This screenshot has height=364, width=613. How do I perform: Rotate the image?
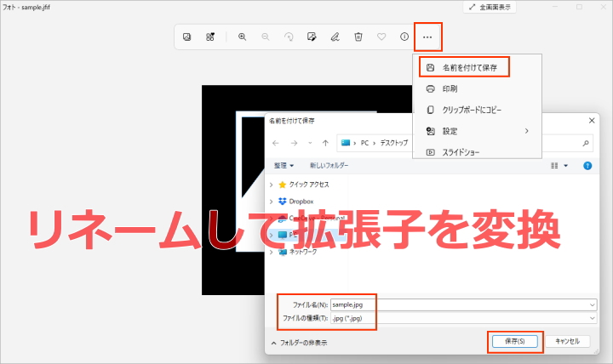[x=289, y=37]
